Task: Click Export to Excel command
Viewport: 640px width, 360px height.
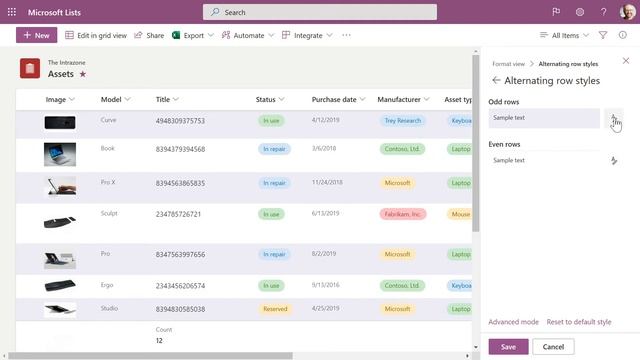Action: click(188, 36)
